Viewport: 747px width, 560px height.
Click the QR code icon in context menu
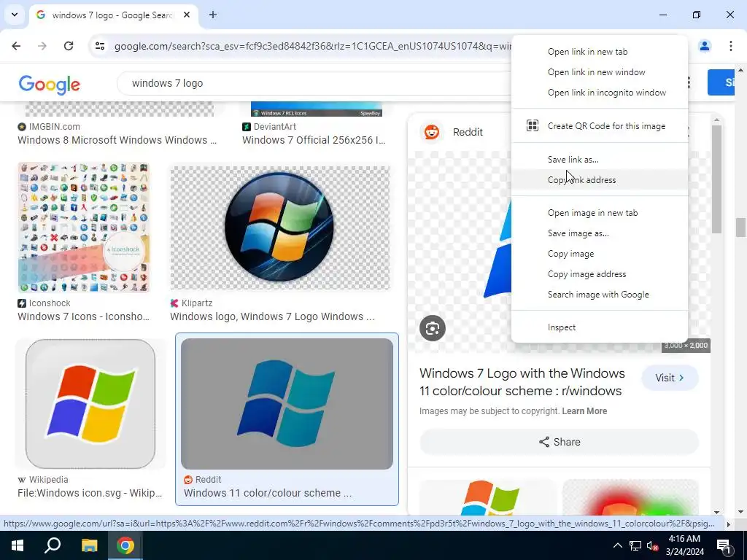click(532, 125)
